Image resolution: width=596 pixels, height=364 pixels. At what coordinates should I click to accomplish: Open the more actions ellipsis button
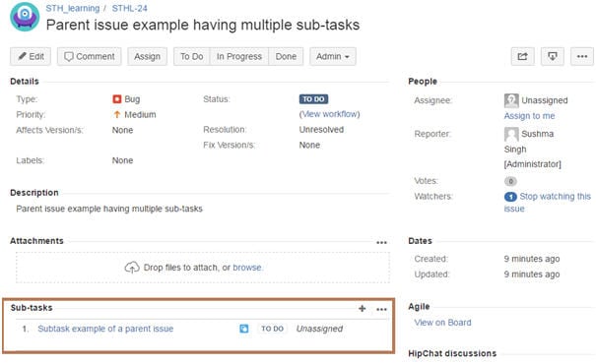[582, 56]
